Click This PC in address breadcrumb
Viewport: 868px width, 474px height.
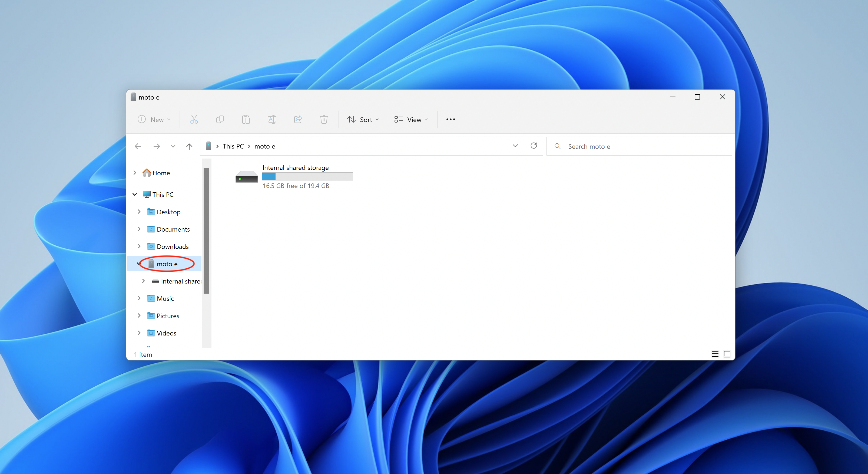click(x=233, y=146)
